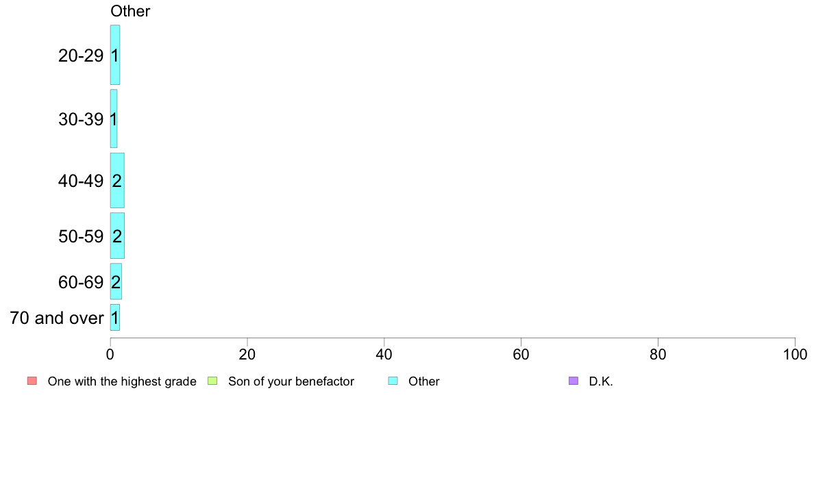Click the '40-49' axis label

[x=81, y=181]
